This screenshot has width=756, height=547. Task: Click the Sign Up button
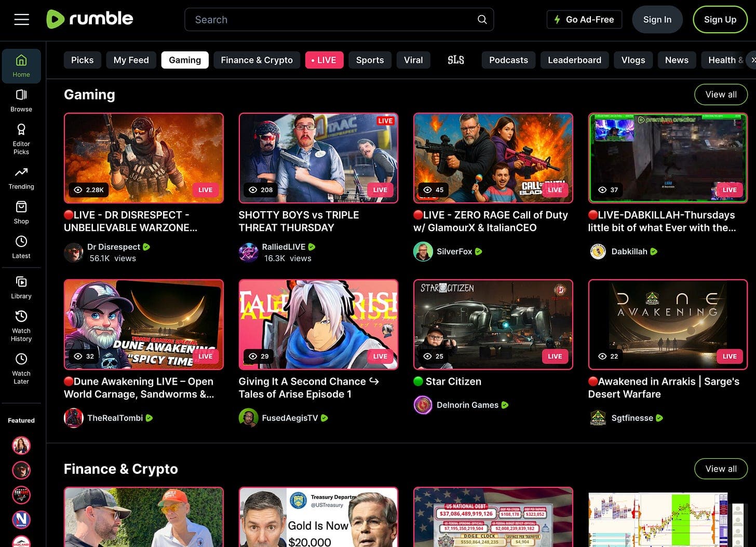[720, 20]
